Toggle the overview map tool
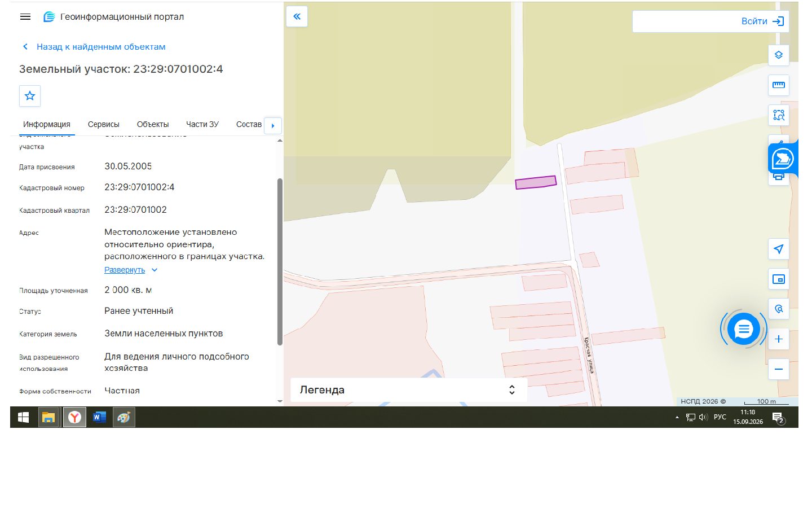 click(779, 279)
